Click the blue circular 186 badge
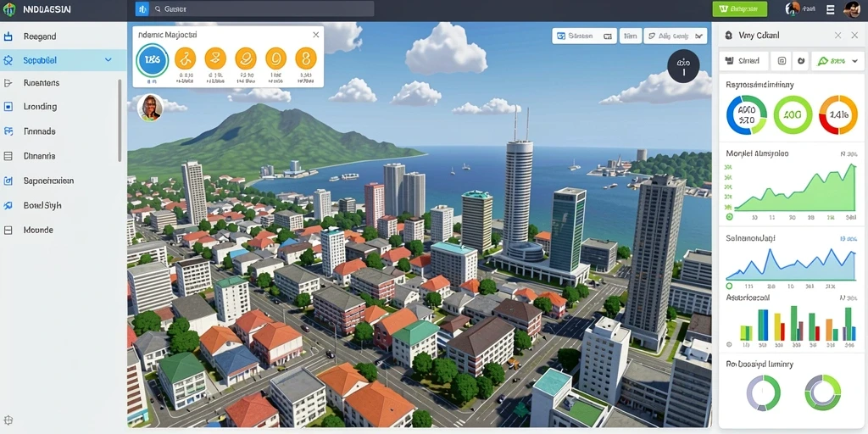 152,59
